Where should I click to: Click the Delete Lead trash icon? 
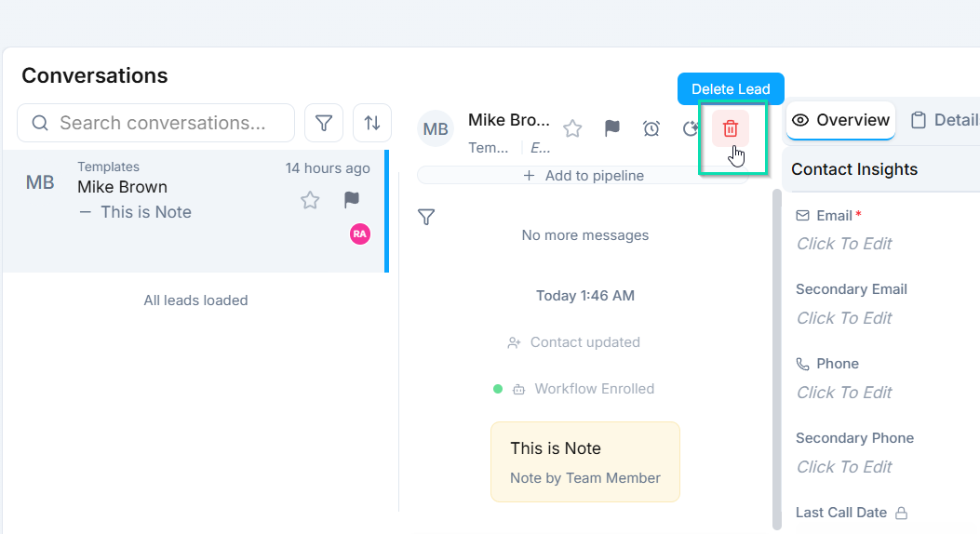click(x=731, y=128)
